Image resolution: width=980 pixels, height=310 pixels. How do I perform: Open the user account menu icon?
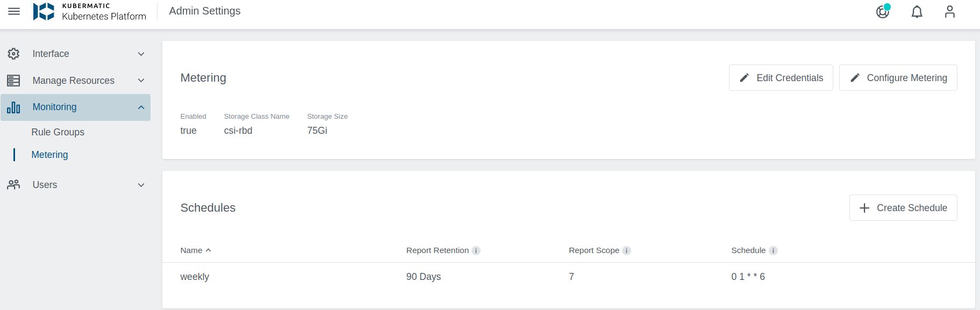click(949, 11)
